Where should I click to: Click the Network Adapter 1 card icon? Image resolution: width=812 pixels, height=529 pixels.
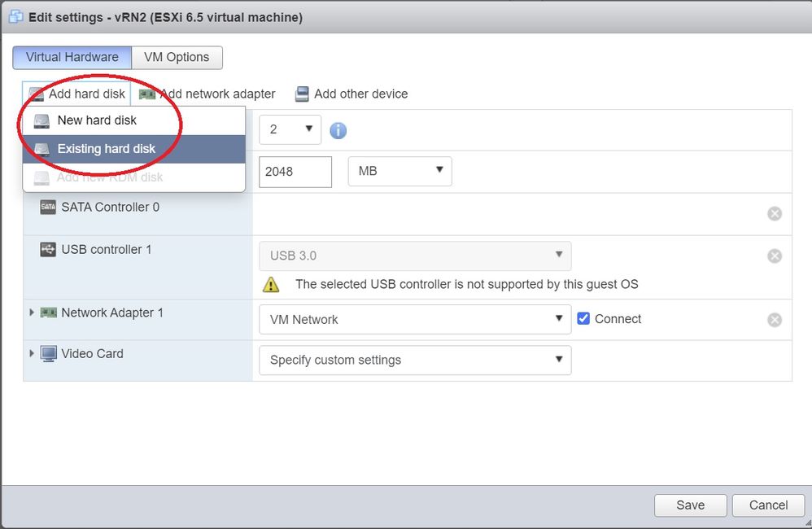(48, 313)
